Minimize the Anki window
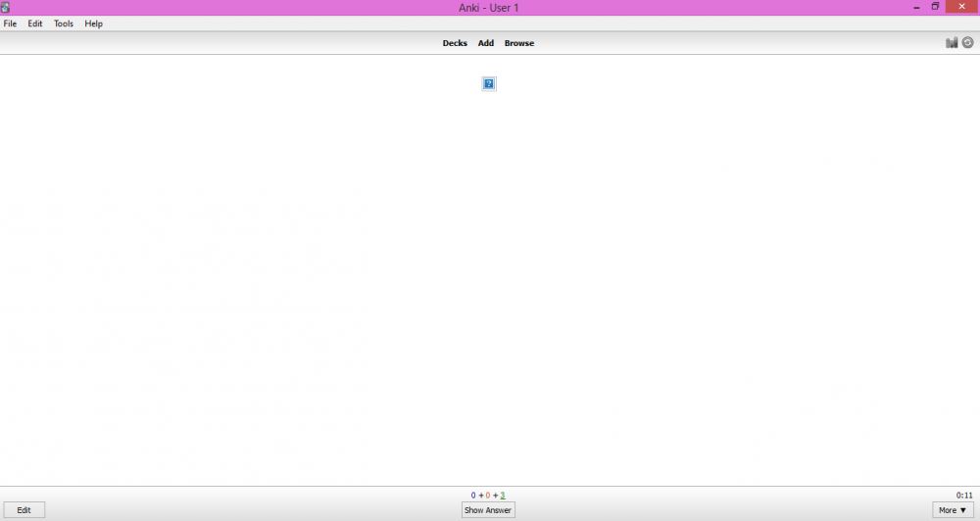Image resolution: width=980 pixels, height=521 pixels. pos(915,7)
